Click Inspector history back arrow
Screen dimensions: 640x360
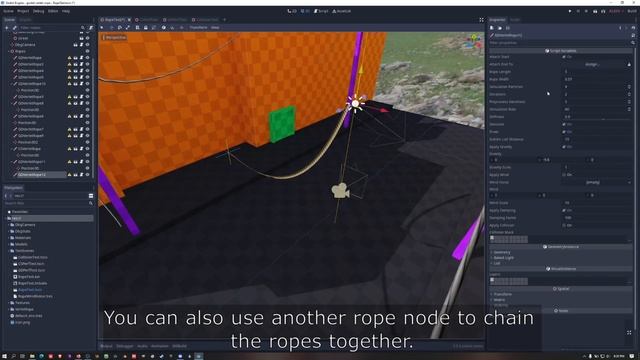620,28
